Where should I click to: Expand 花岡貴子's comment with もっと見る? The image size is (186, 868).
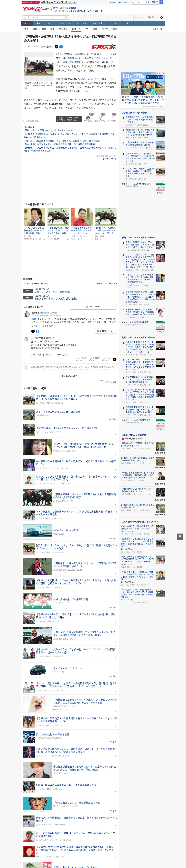[x=48, y=326]
